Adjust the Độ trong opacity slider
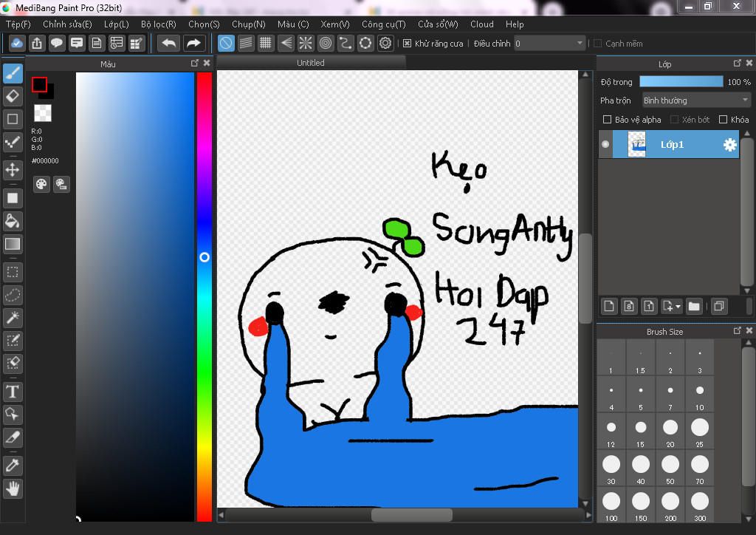 (x=681, y=81)
